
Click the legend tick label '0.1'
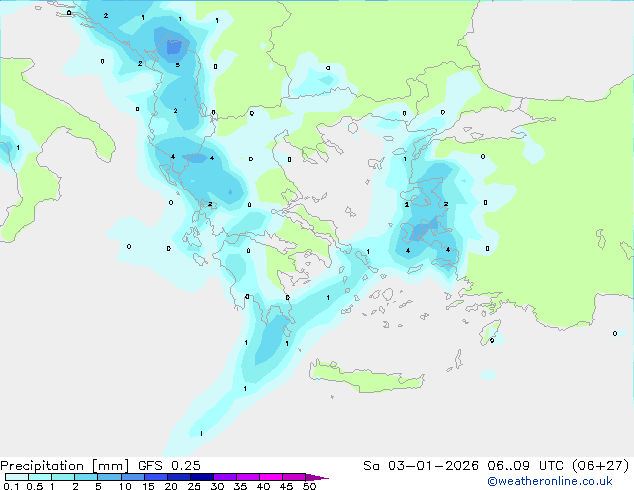pyautogui.click(x=11, y=486)
